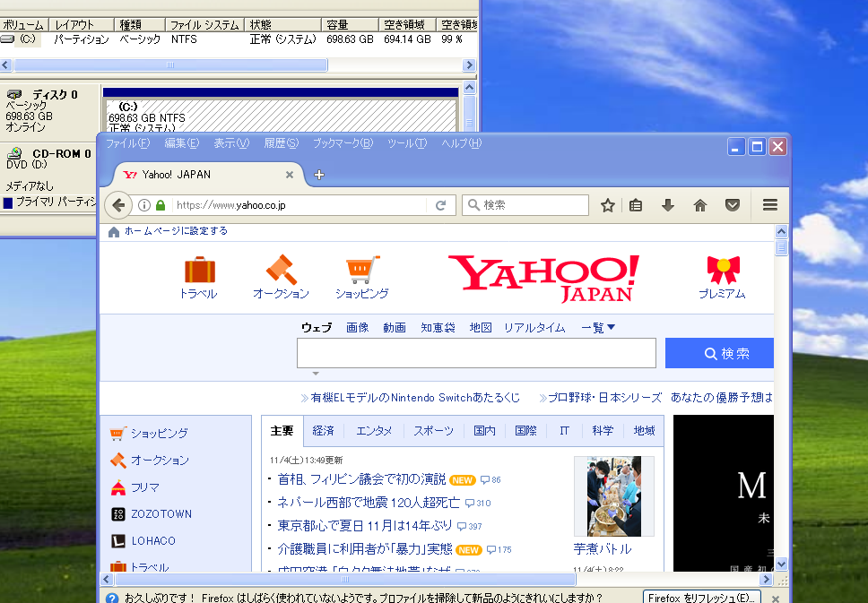Expand the 一覧 dropdown above search box

click(598, 328)
